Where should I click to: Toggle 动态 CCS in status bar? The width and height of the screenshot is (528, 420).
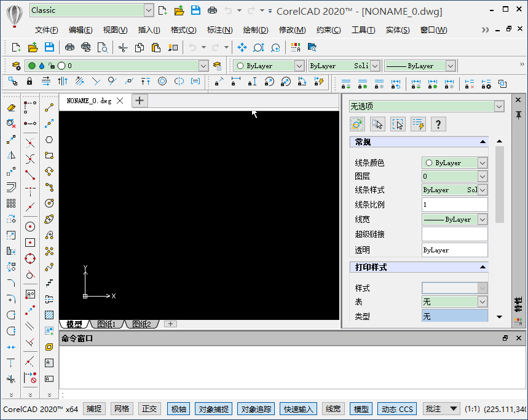[397, 409]
